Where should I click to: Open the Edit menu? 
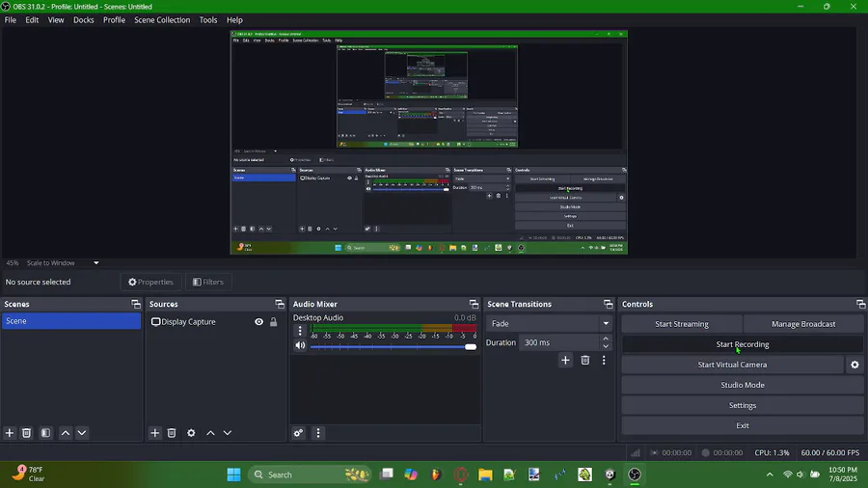[x=32, y=20]
